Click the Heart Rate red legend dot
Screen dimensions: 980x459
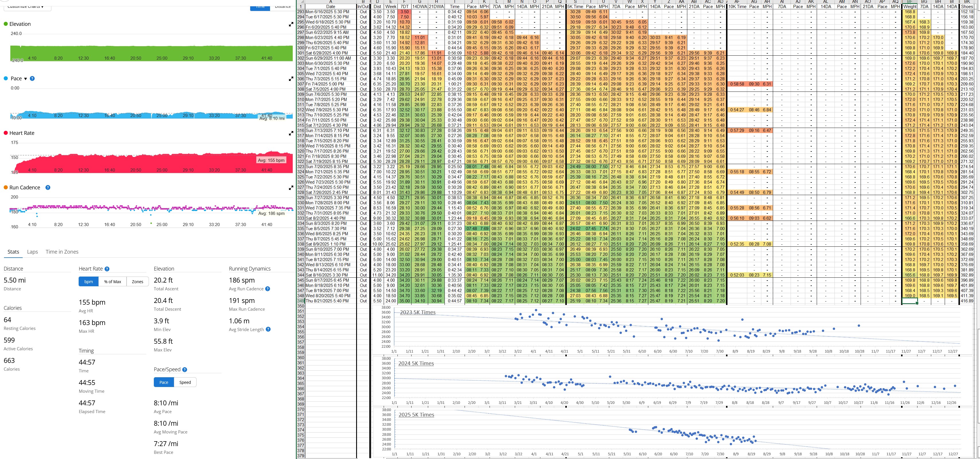click(x=6, y=133)
